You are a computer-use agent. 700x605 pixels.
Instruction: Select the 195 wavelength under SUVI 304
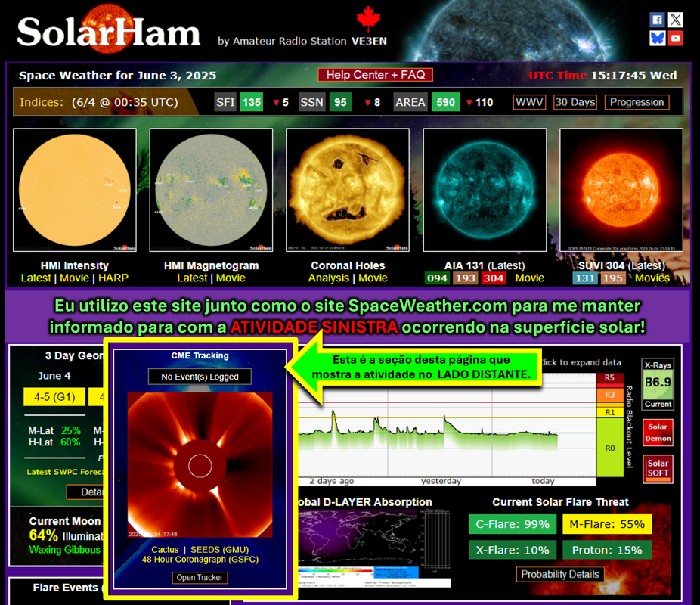pyautogui.click(x=612, y=278)
